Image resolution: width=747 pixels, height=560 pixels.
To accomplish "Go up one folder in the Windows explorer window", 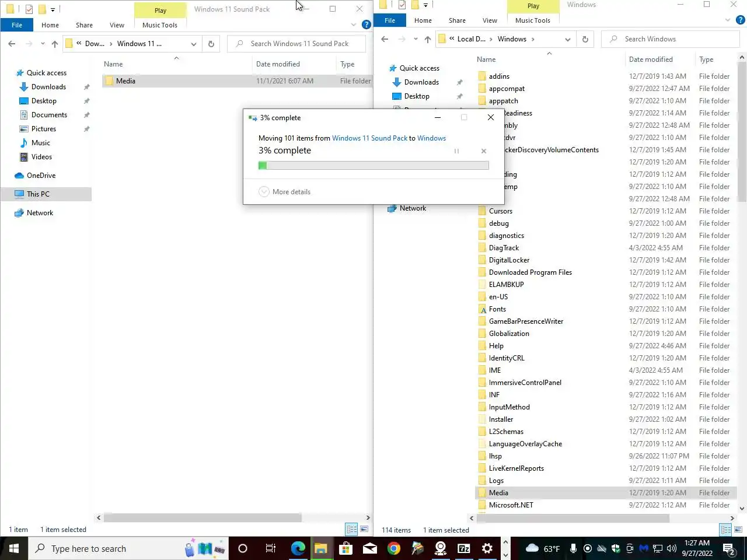I will 428,39.
